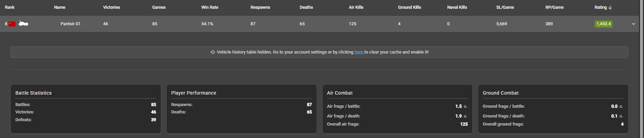The width and height of the screenshot is (644, 138).
Task: Open the Pantsir-S1 vehicle name
Action: (70, 24)
